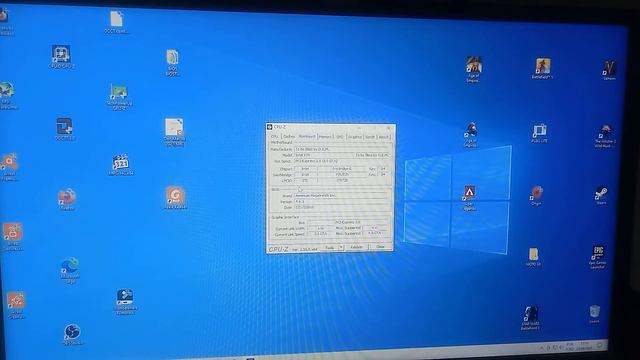Open the Memory tab in CPU-Z
Screen dimensions: 640x360
point(325,137)
